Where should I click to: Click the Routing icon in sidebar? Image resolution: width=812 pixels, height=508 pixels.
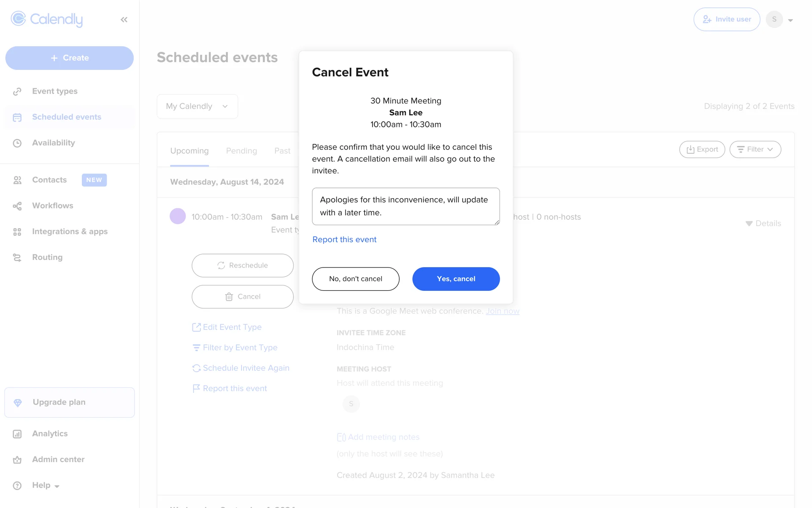[x=17, y=257]
